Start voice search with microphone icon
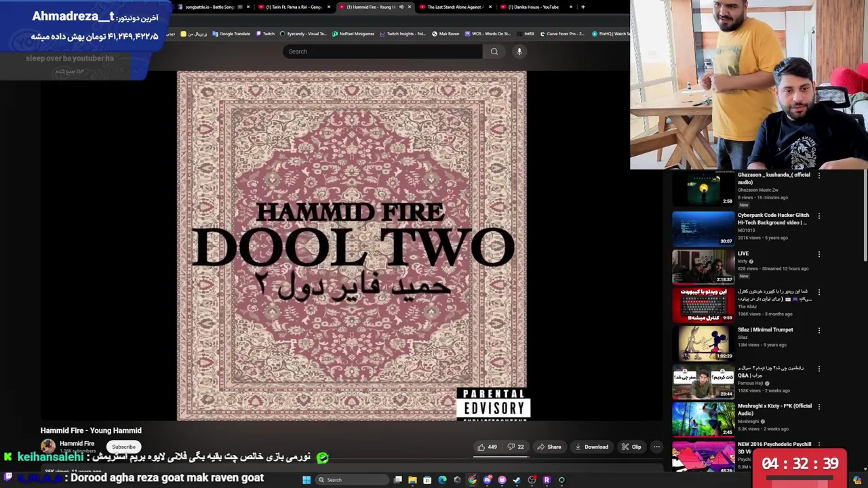This screenshot has width=868, height=488. [x=519, y=52]
